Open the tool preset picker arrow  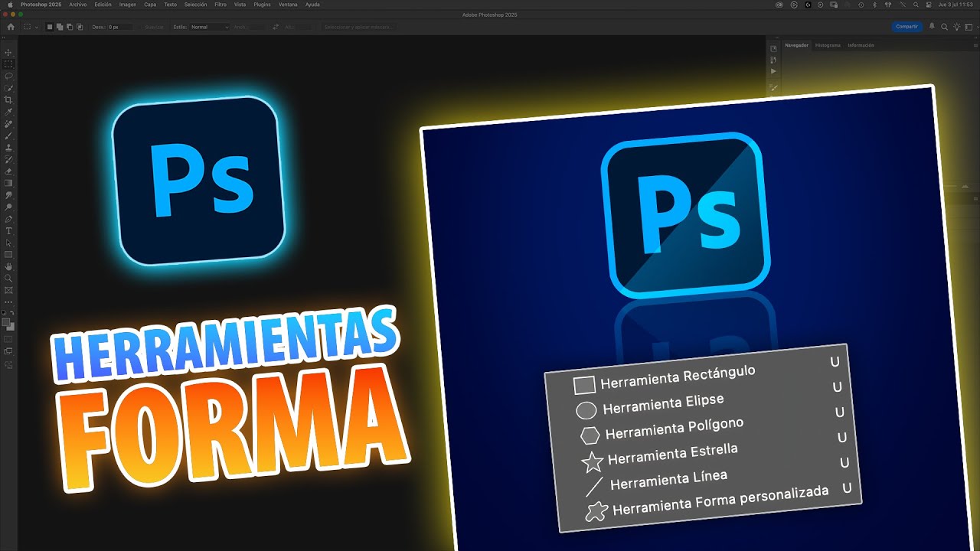point(38,27)
